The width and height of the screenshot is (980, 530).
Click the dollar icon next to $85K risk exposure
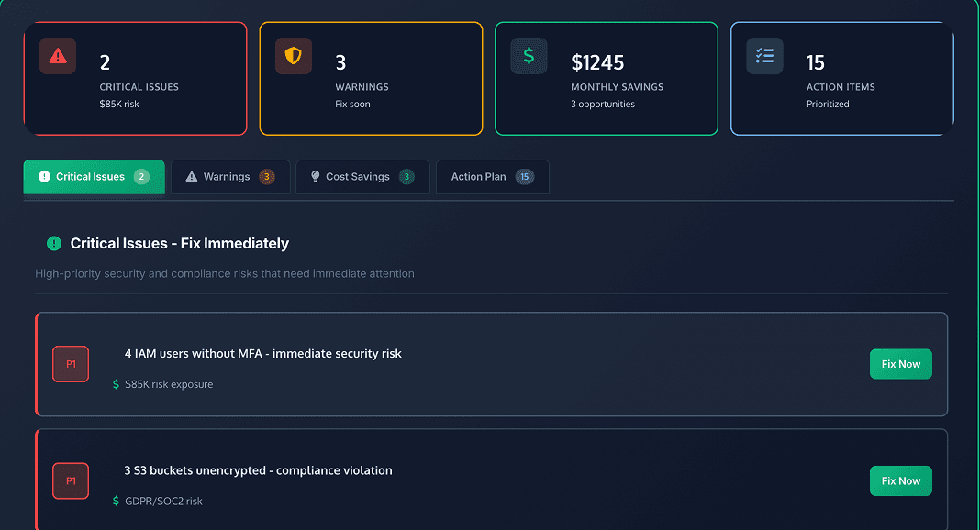point(116,384)
